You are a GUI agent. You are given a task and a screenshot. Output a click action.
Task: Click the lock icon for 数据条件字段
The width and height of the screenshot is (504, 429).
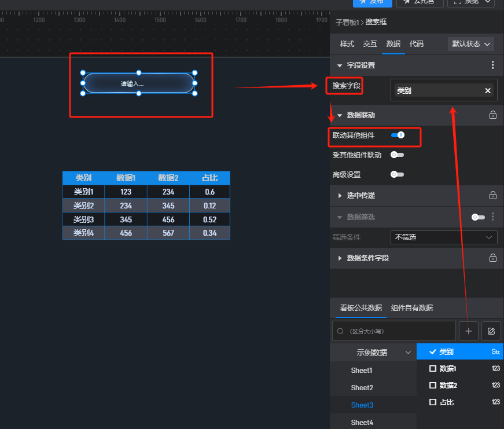tap(493, 258)
